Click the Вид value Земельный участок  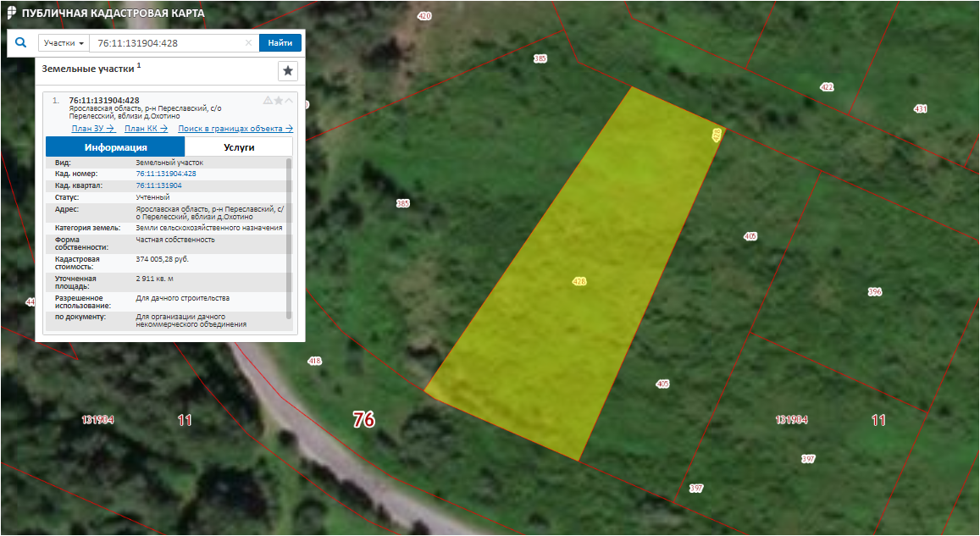pyautogui.click(x=169, y=163)
